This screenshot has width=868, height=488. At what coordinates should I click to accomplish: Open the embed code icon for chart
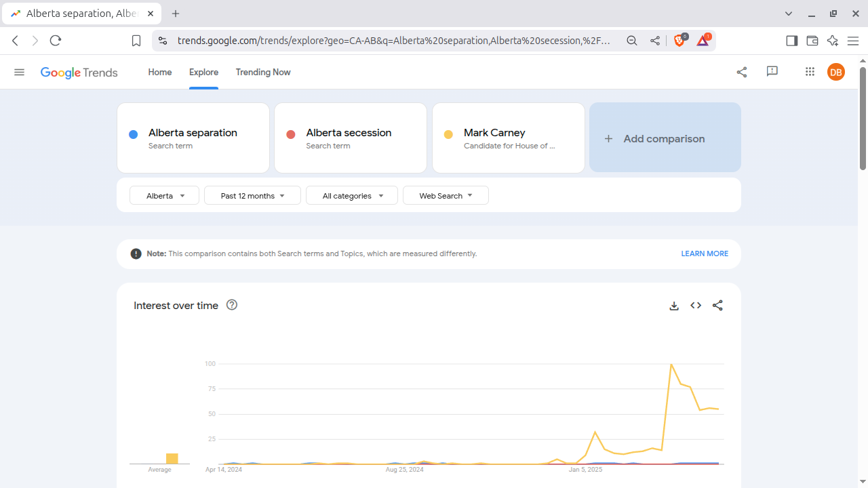[x=696, y=306]
